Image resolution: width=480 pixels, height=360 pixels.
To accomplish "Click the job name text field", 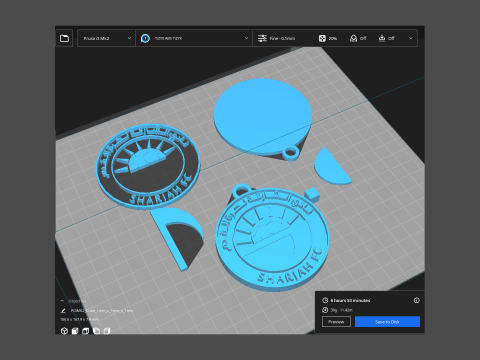I will 102,311.
